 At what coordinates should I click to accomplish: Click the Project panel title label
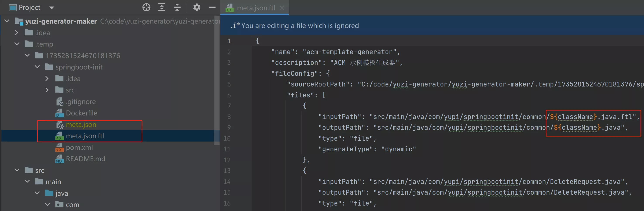coord(29,8)
